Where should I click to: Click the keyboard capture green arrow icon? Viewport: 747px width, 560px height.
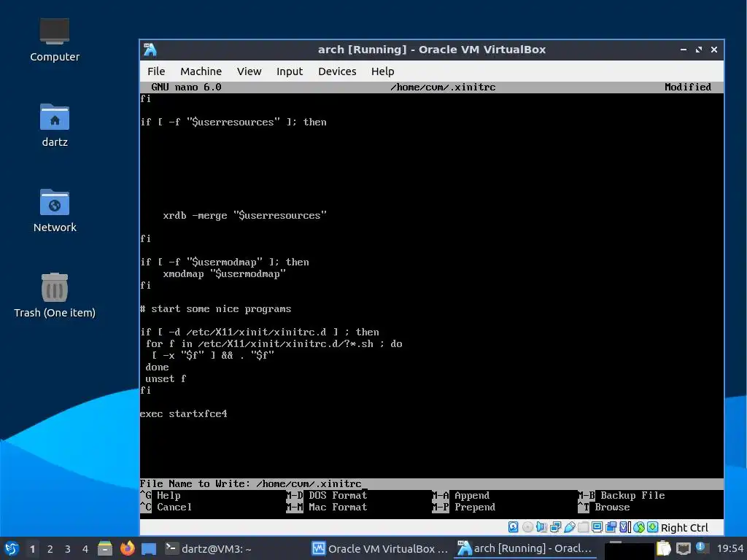tap(653, 527)
